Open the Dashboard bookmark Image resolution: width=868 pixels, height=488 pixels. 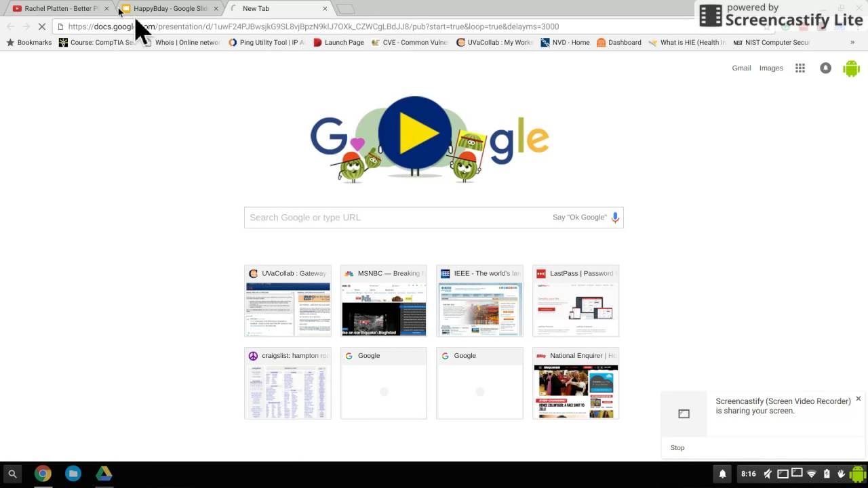point(619,42)
